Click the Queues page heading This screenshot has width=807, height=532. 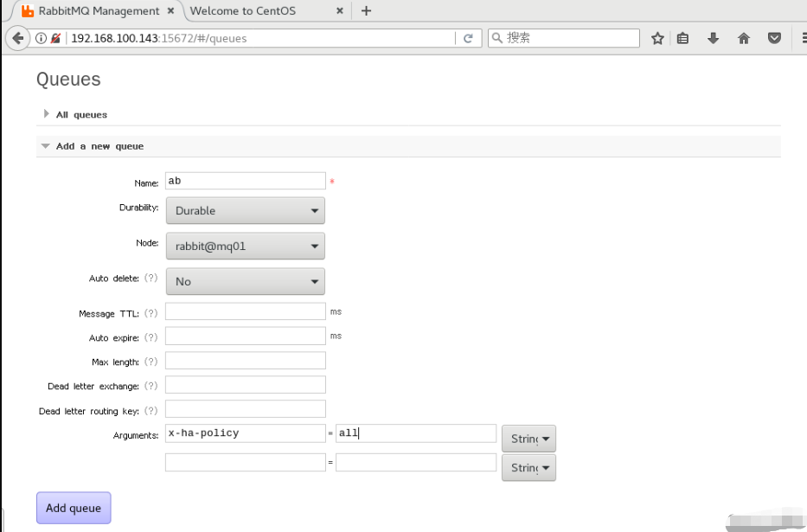tap(68, 80)
